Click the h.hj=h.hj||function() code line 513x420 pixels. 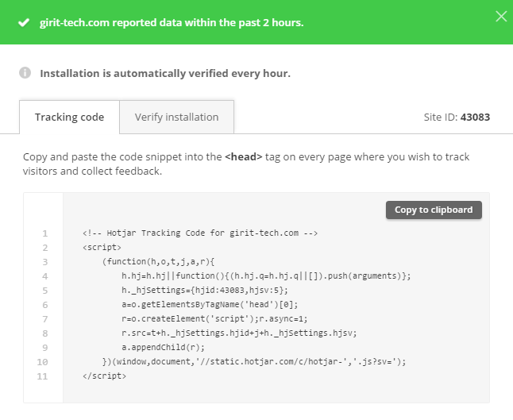coord(266,276)
